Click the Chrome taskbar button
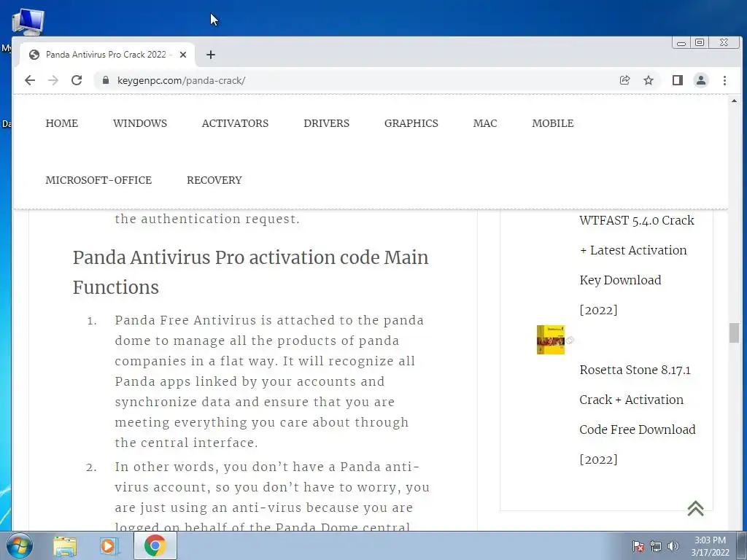The image size is (747, 560). 155,545
